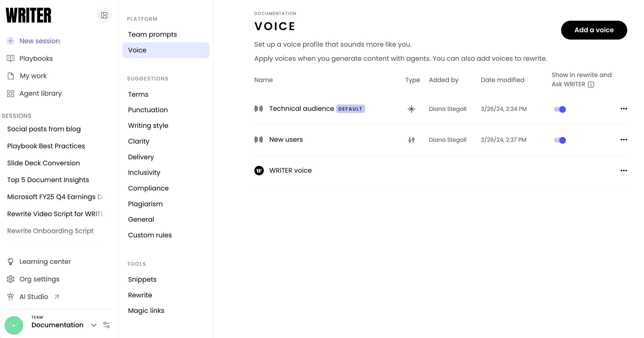Screen dimensions: 644x338
Task: Toggle rewrite visibility for New users
Action: 560,140
